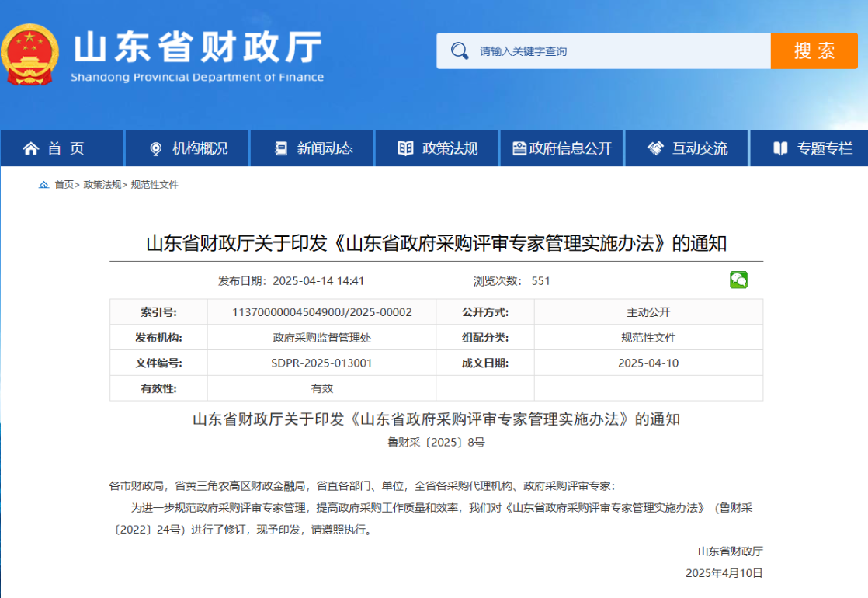868x598 pixels.
Task: Click the small home icon in breadcrumb
Action: click(44, 185)
